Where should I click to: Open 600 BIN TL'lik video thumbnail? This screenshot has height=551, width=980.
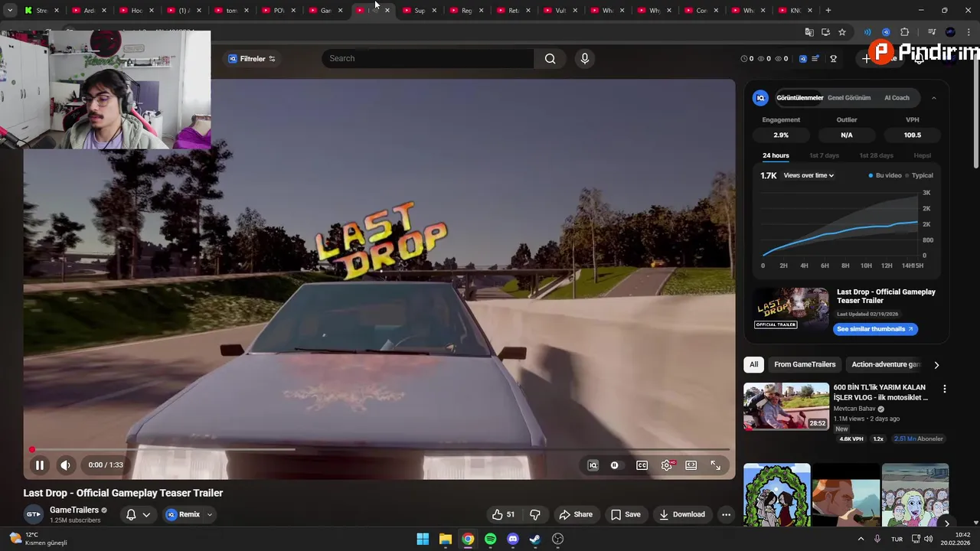click(x=786, y=406)
